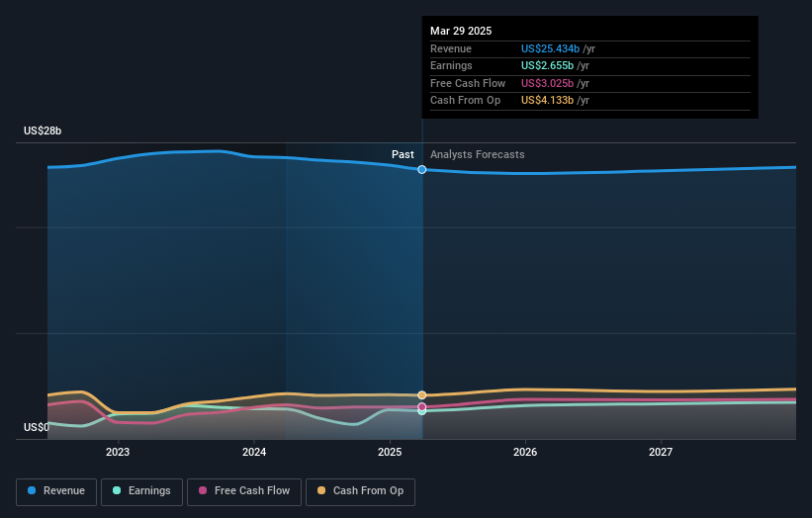Click the 2023 x-axis label

pyautogui.click(x=118, y=453)
